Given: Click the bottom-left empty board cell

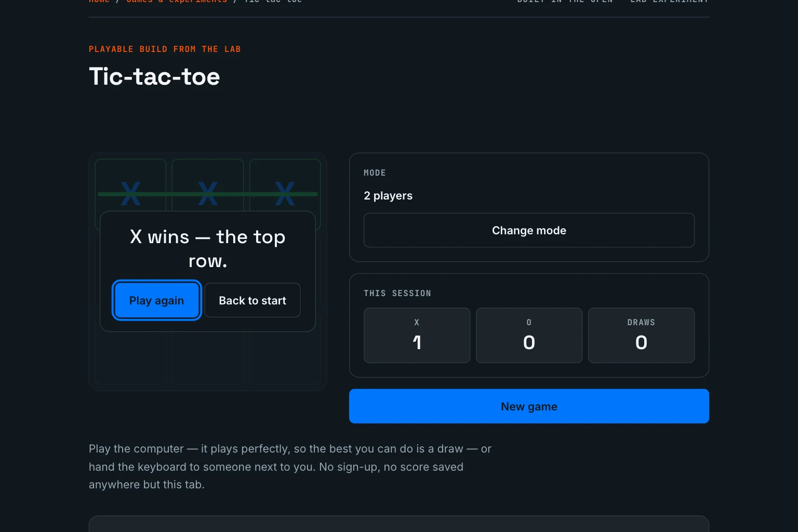Looking at the screenshot, I should coord(130,358).
